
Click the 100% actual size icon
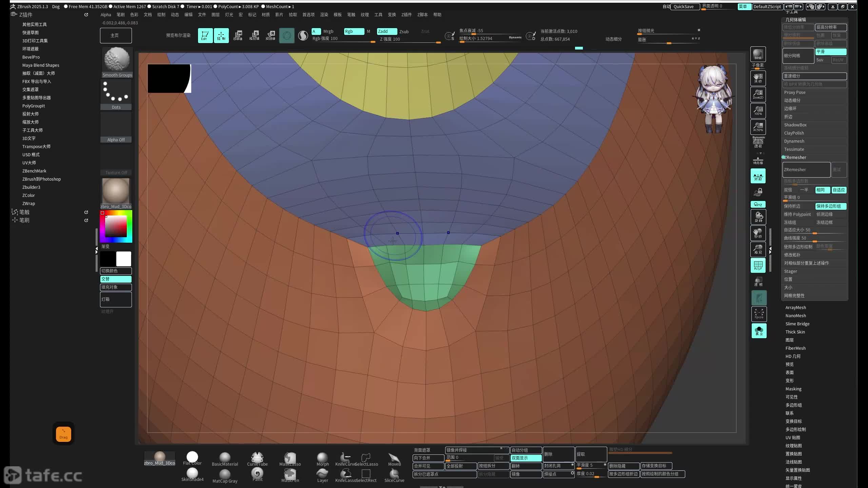(x=758, y=110)
